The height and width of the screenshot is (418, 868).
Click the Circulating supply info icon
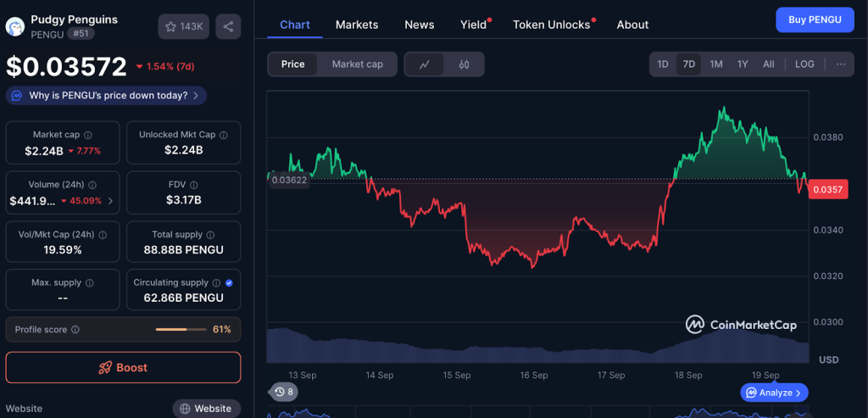tap(216, 283)
